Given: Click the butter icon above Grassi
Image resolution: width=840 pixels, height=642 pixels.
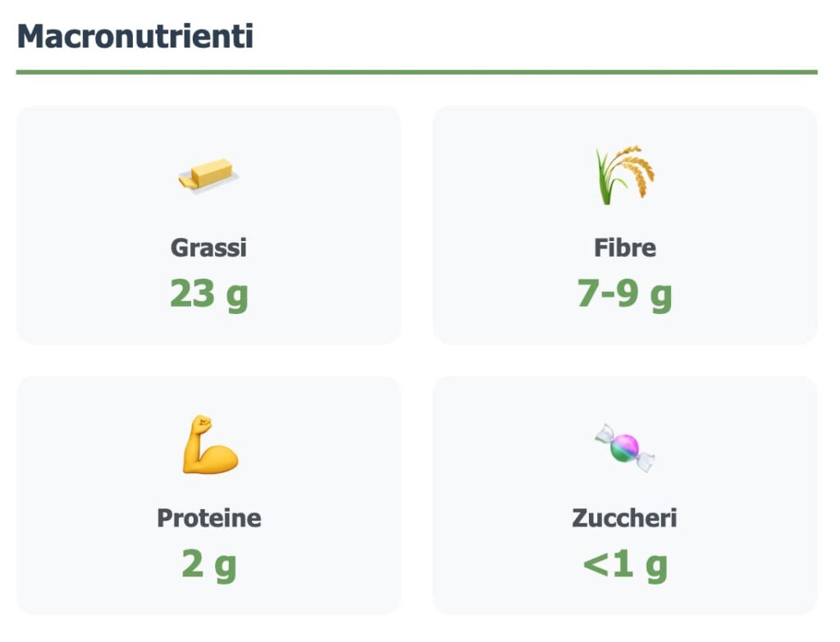Looking at the screenshot, I should (208, 175).
